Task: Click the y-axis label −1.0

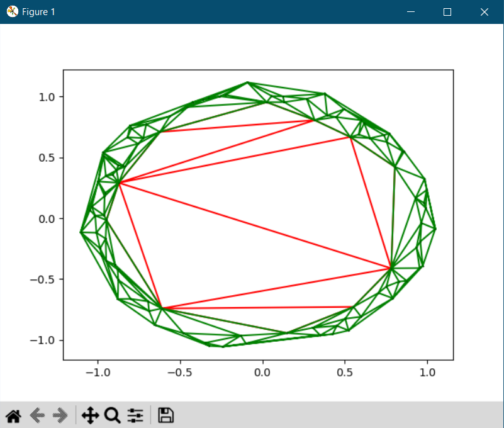Action: point(42,341)
